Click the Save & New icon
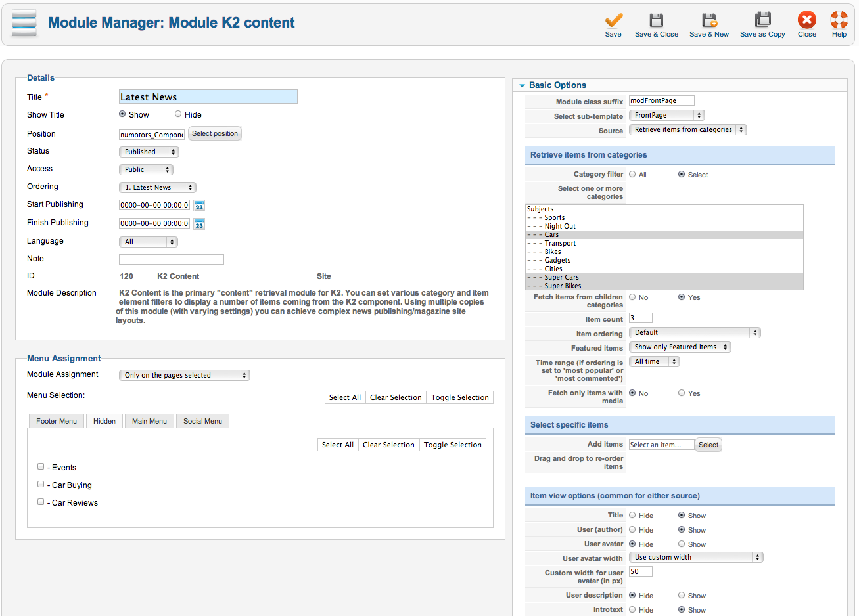 [x=709, y=20]
